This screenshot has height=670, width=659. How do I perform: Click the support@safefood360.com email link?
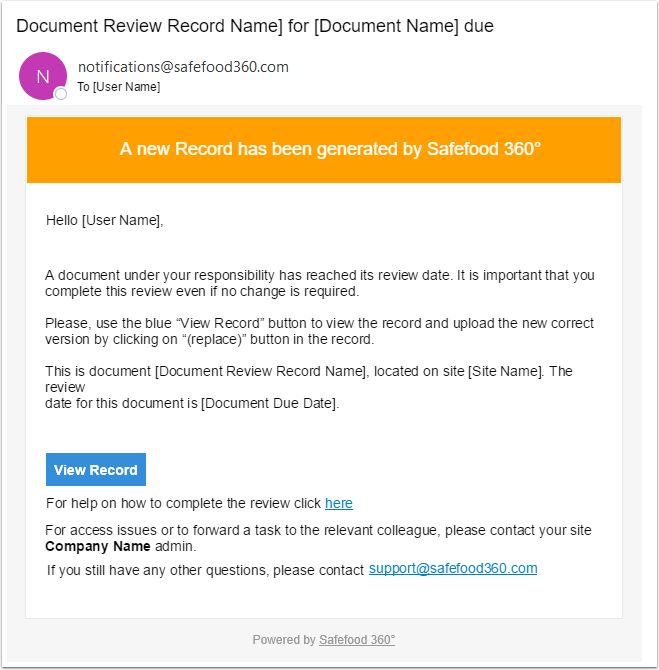(x=453, y=568)
